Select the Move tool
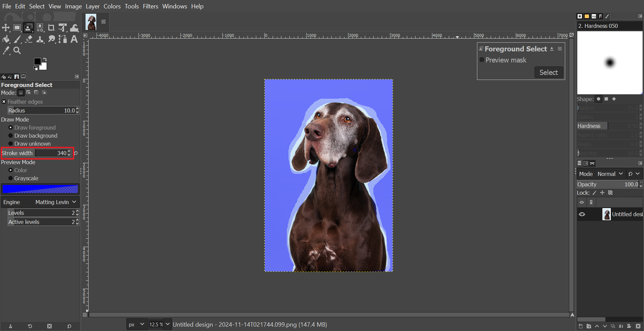The width and height of the screenshot is (644, 331). click(x=6, y=28)
